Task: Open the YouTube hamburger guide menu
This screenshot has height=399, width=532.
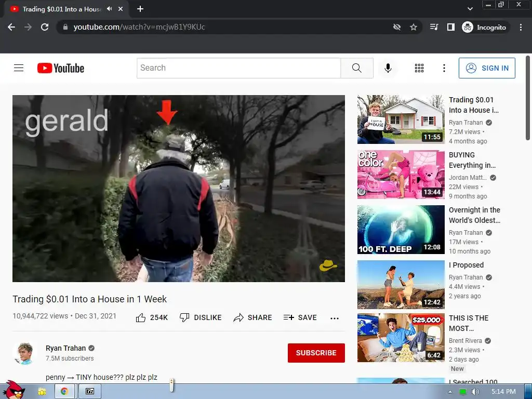Action: pos(19,68)
